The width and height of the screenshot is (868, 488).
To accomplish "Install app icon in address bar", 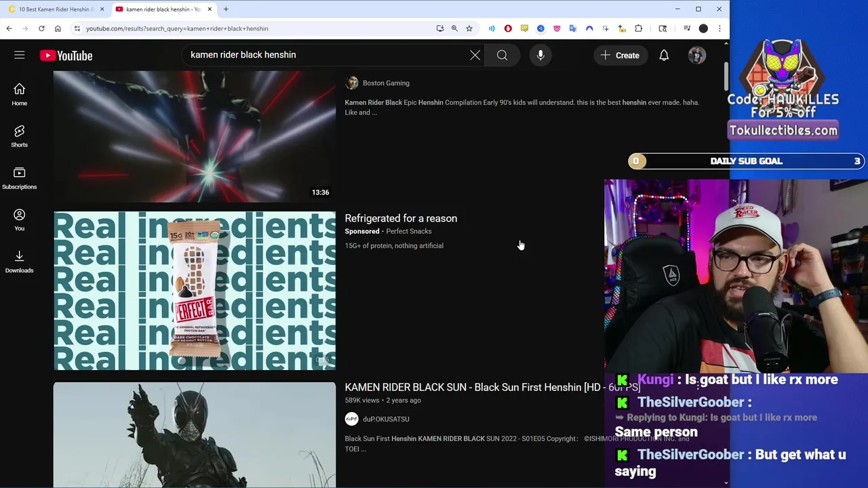I will (440, 28).
